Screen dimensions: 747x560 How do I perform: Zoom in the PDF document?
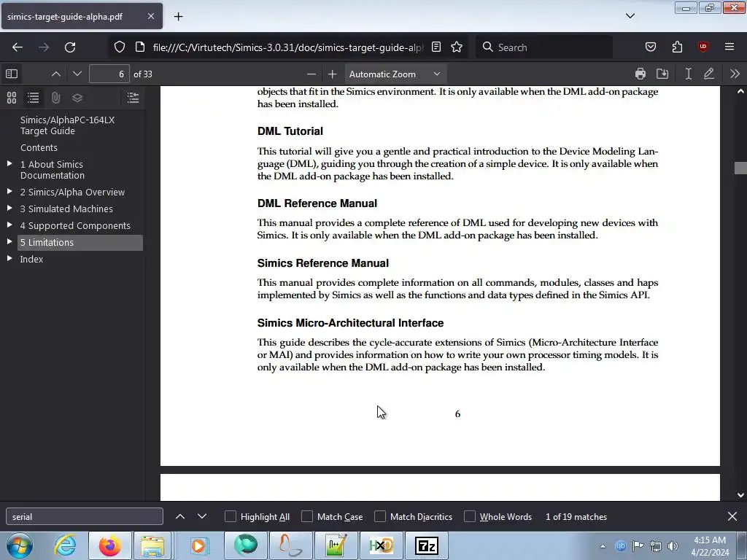(332, 74)
